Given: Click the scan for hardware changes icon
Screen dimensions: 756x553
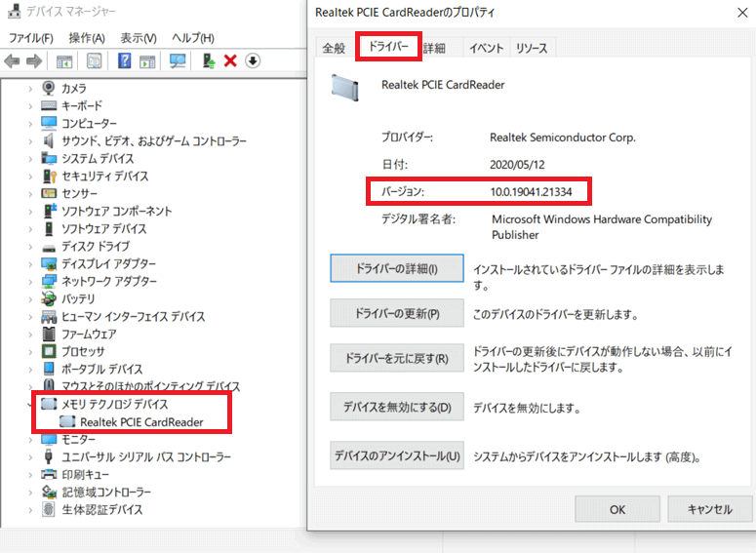Looking at the screenshot, I should [x=178, y=60].
